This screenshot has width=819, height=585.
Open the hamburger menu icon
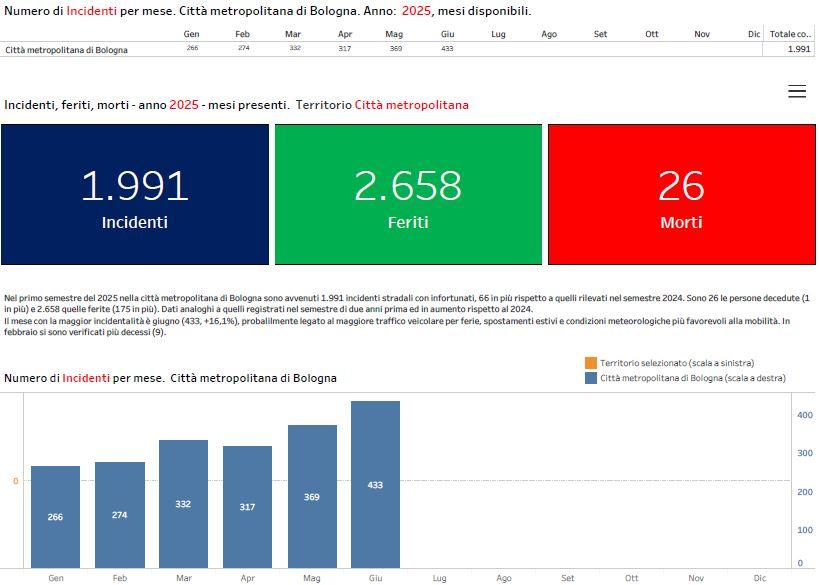pyautogui.click(x=796, y=92)
